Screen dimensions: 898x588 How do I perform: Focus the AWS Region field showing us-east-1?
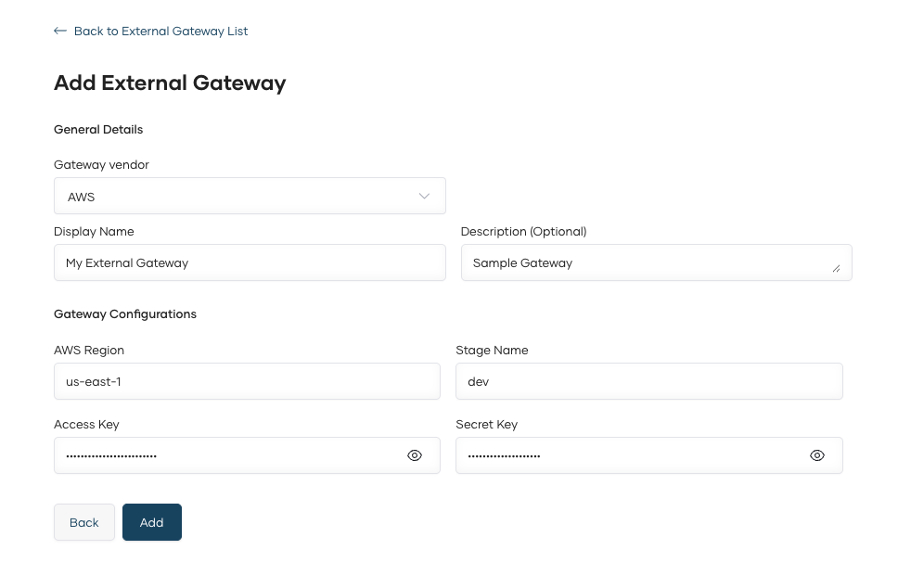point(247,381)
